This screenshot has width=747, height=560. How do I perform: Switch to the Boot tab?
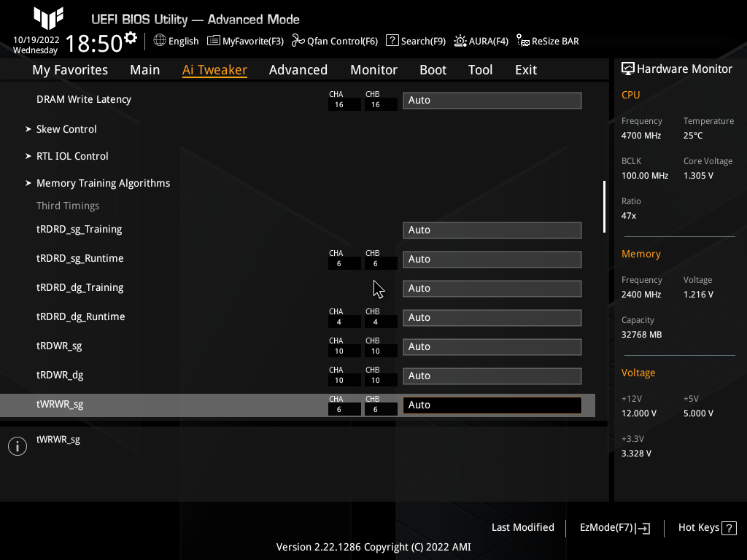(433, 69)
